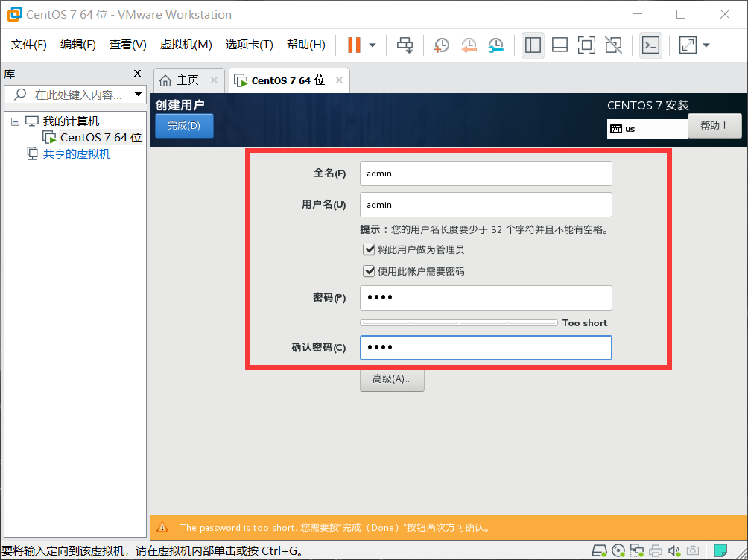Image resolution: width=748 pixels, height=560 pixels.
Task: Close the library panel
Action: click(x=137, y=74)
